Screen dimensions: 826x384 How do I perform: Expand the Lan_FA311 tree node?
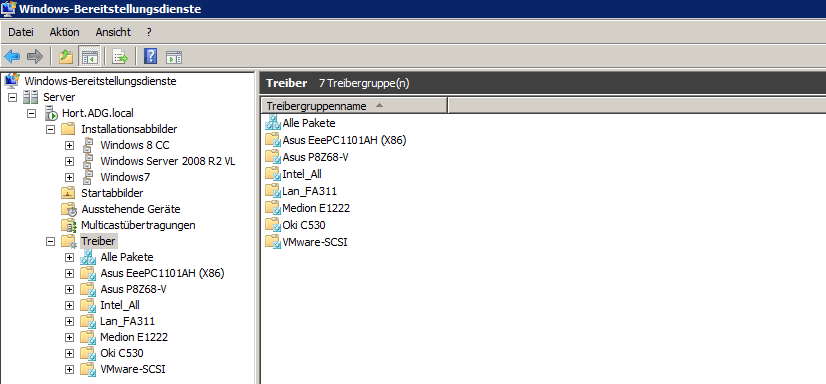tap(70, 321)
